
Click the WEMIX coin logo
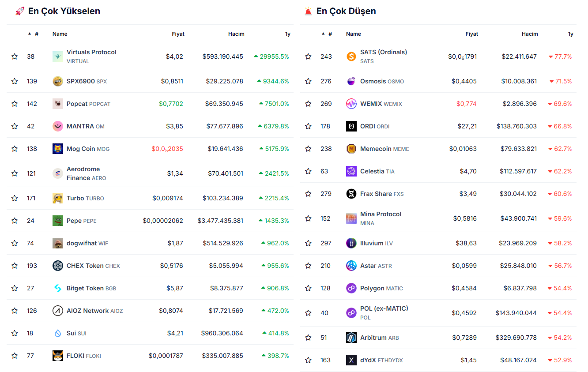pos(351,104)
